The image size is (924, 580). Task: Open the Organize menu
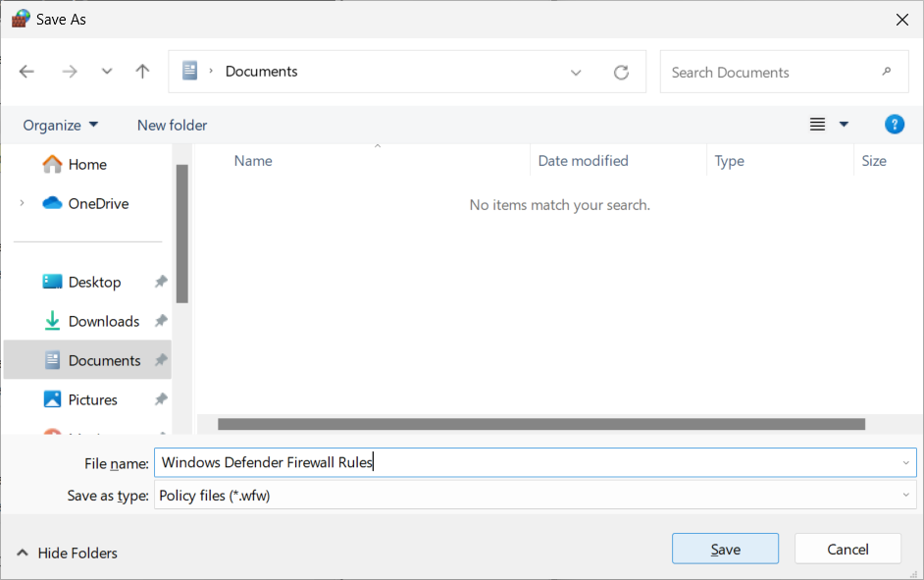click(61, 125)
